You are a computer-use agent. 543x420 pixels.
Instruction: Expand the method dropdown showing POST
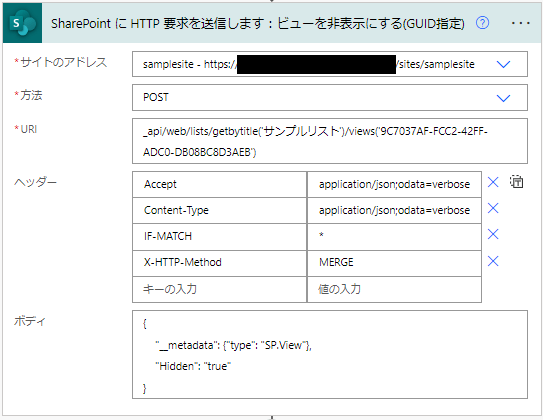pos(503,98)
